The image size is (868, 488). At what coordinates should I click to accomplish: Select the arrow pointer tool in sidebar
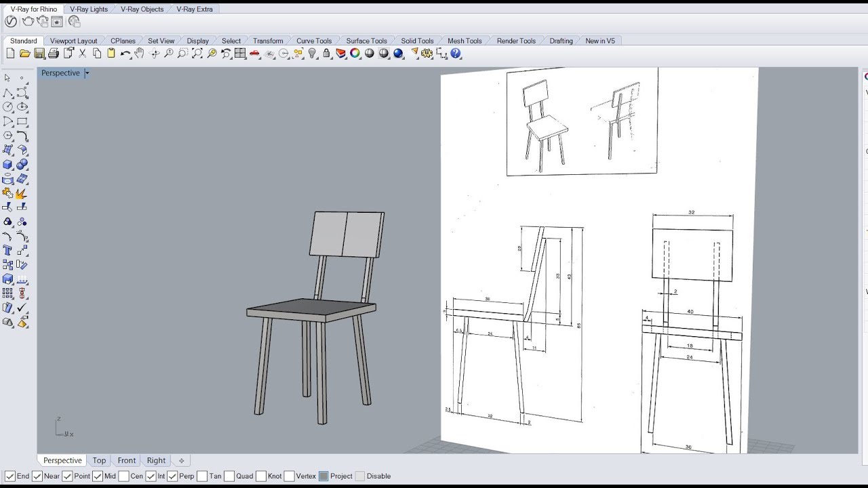tap(7, 79)
